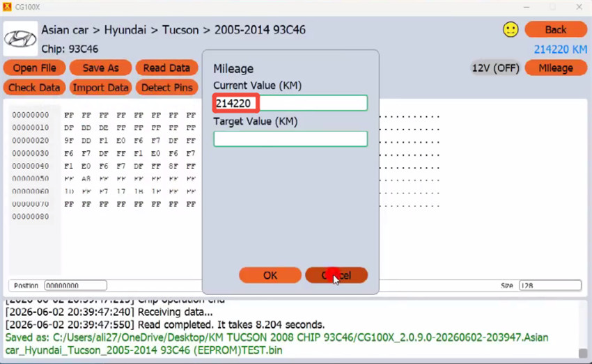The image size is (592, 364).
Task: Select hex row address 00000060
Action: [x=31, y=191]
